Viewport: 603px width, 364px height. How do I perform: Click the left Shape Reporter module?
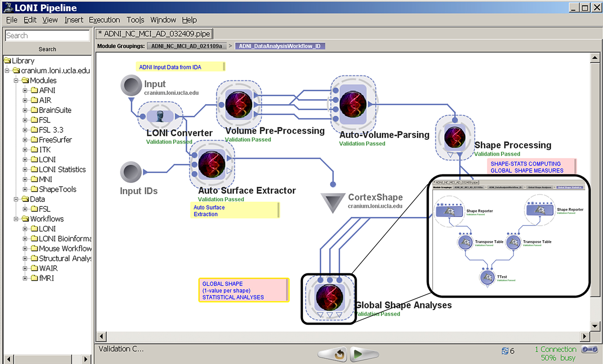pos(449,211)
